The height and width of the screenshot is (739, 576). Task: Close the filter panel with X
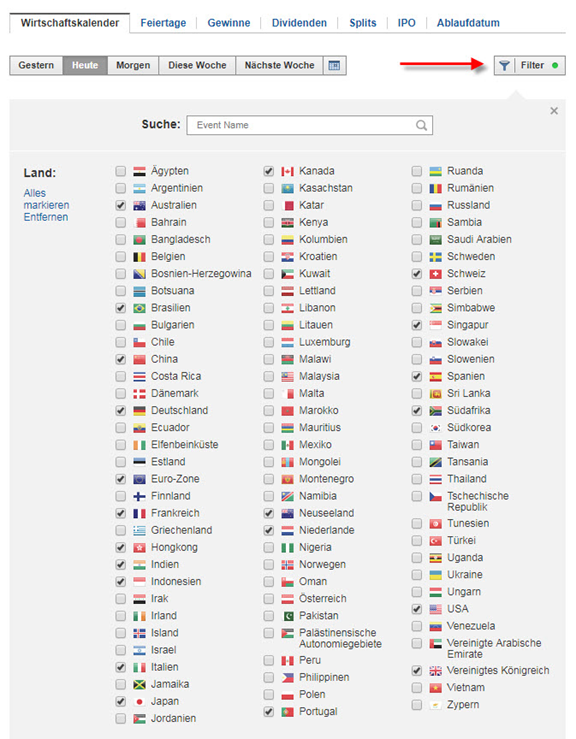click(x=554, y=111)
